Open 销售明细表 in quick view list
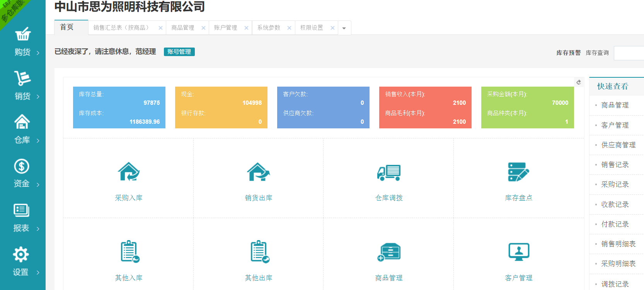 point(618,244)
